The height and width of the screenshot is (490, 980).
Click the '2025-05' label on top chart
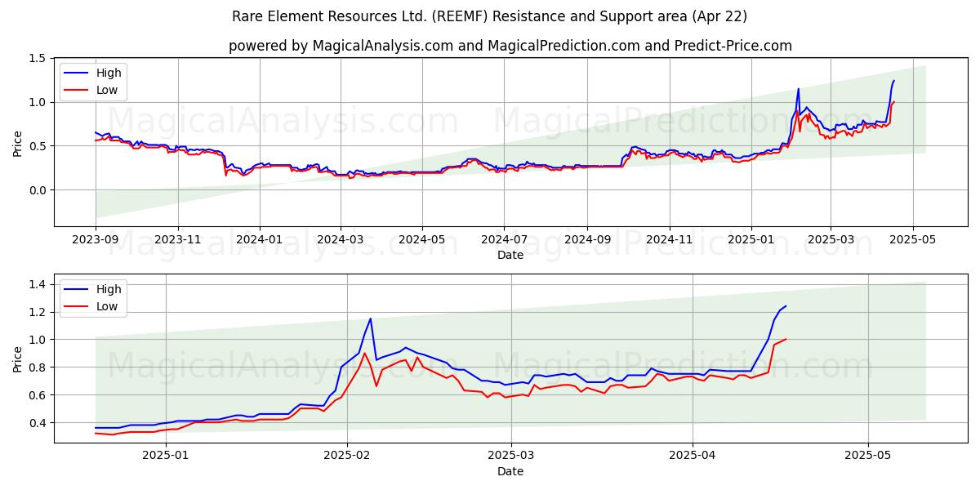(912, 241)
